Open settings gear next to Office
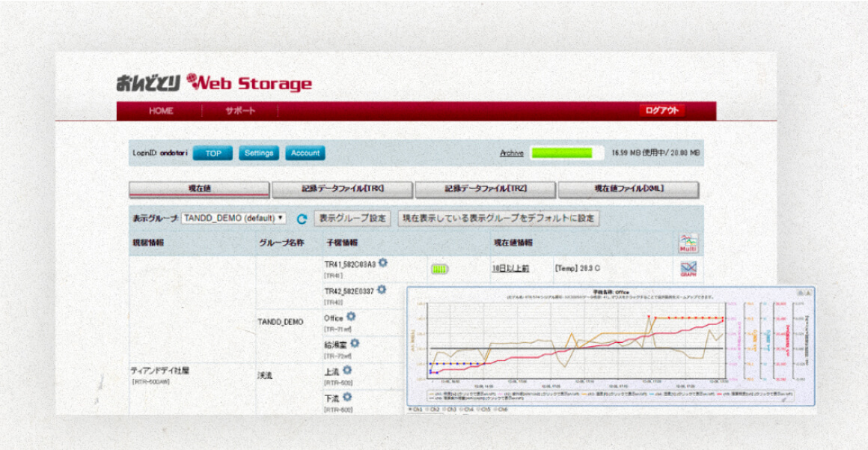This screenshot has width=868, height=450. click(x=351, y=317)
